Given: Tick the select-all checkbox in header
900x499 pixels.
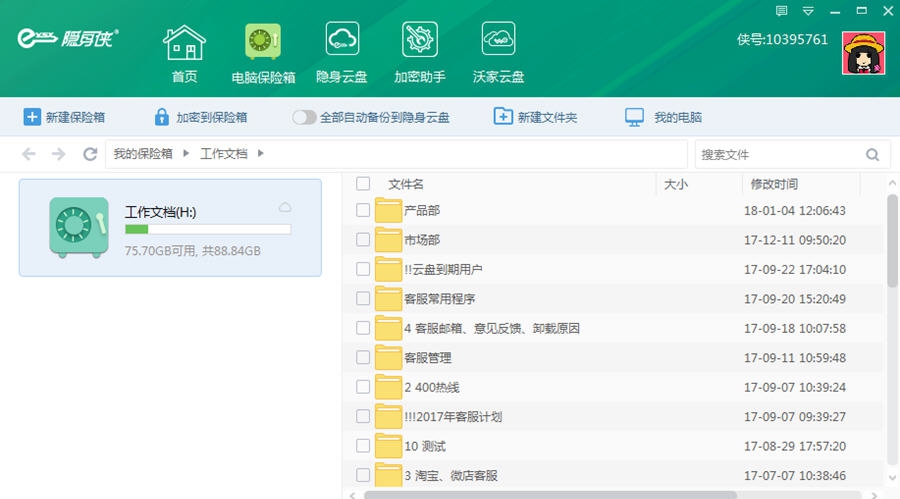Looking at the screenshot, I should (x=363, y=184).
